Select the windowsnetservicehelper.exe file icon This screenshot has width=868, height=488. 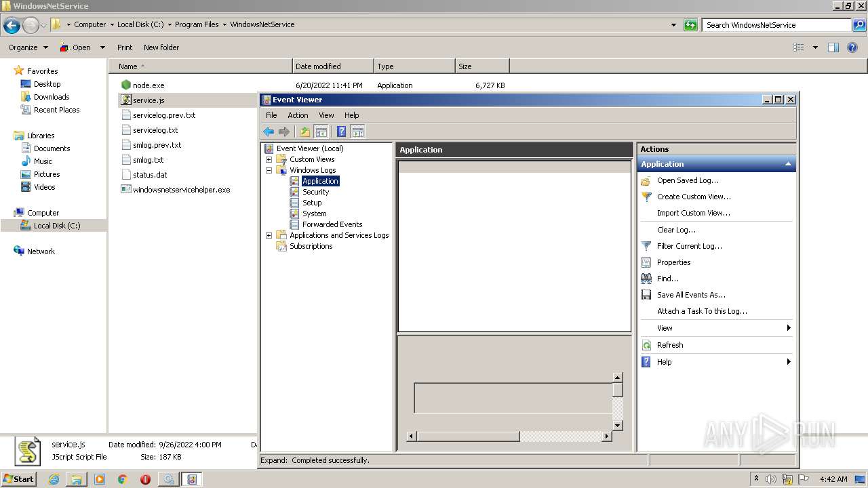pyautogui.click(x=125, y=189)
